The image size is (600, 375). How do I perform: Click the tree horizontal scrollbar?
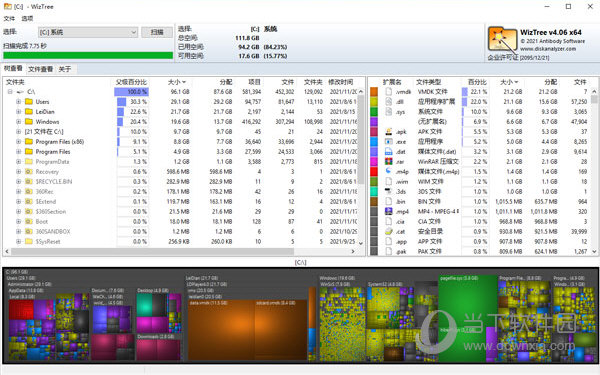(152, 251)
